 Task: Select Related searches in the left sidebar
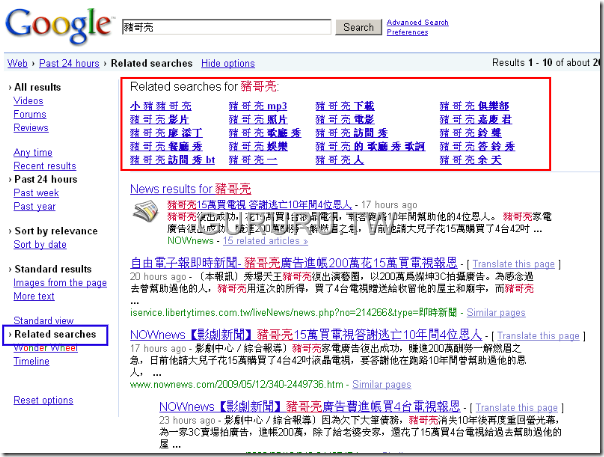point(55,334)
